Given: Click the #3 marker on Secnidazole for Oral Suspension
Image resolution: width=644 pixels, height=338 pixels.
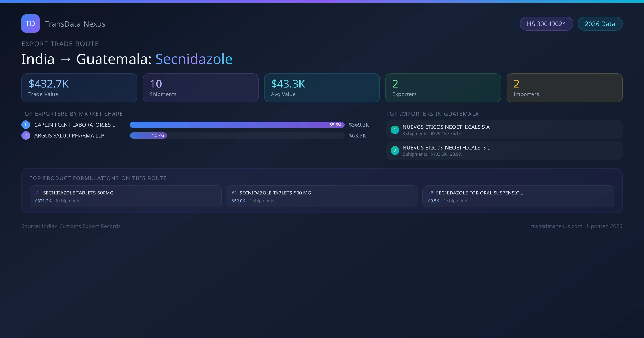Looking at the screenshot, I should (x=431, y=193).
